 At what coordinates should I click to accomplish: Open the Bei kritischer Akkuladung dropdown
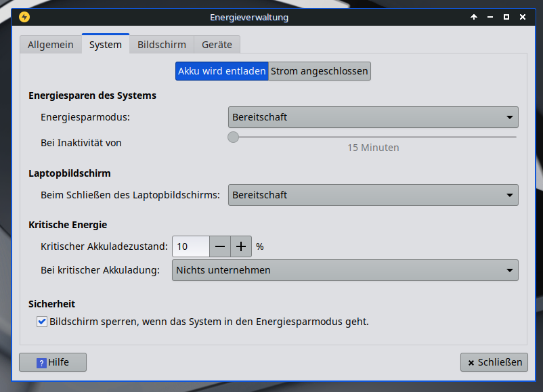pyautogui.click(x=345, y=270)
